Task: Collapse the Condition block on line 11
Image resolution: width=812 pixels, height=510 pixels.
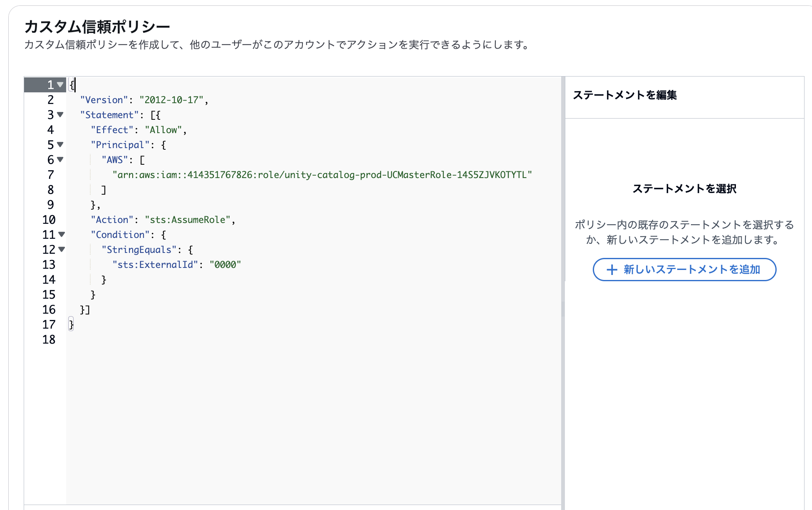Action: tap(62, 235)
